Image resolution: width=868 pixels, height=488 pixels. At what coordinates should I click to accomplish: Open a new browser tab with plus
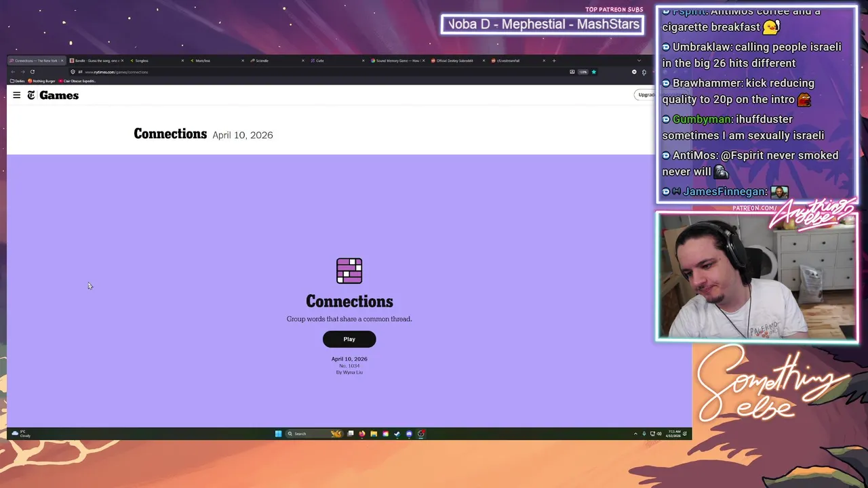tap(554, 60)
